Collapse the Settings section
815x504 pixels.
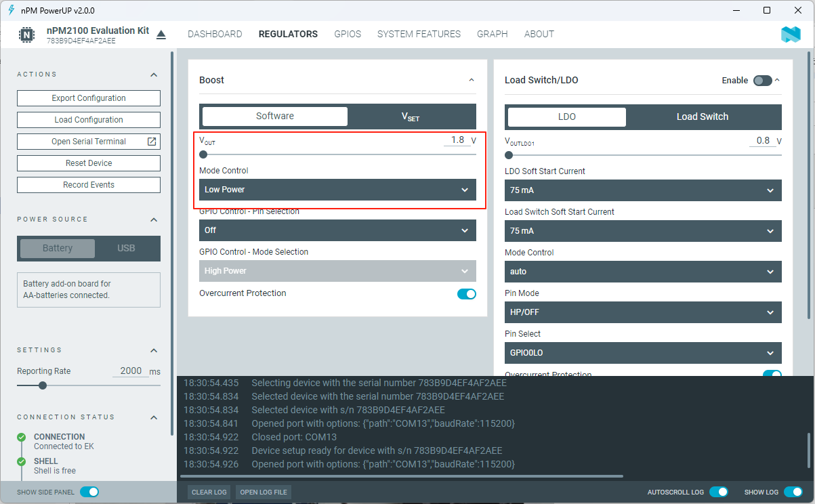154,350
